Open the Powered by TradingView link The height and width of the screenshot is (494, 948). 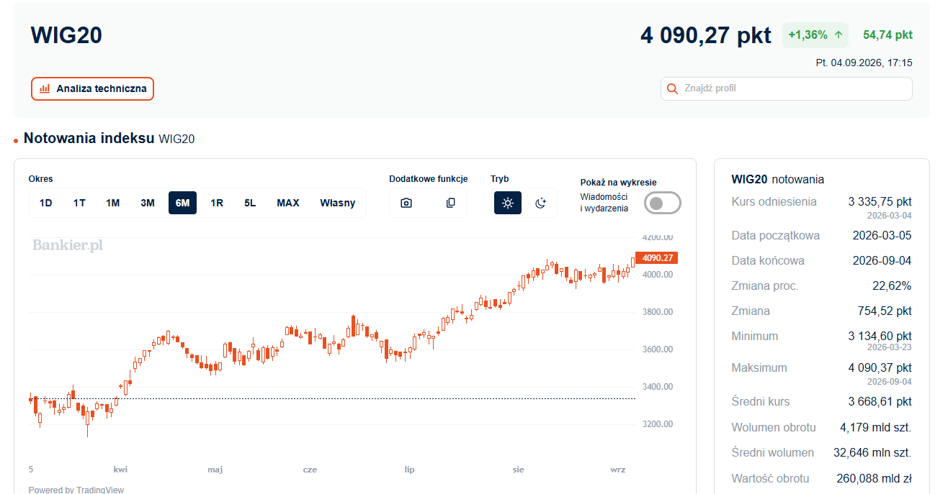click(76, 490)
